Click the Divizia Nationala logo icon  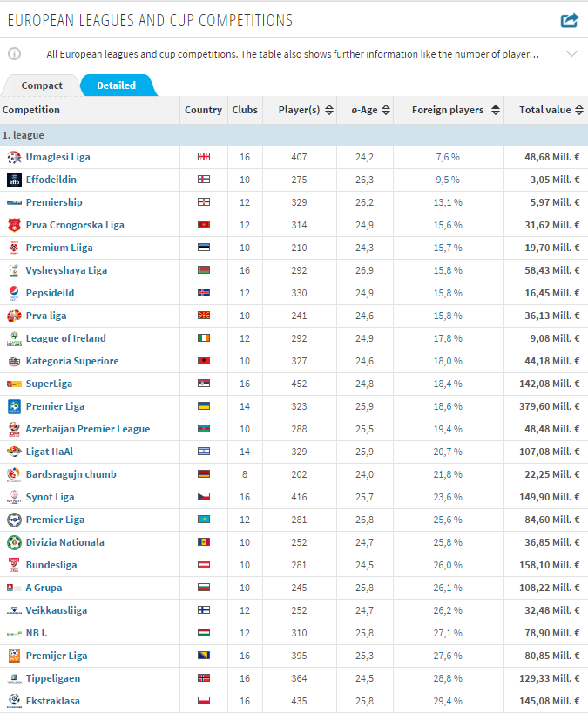pyautogui.click(x=14, y=542)
